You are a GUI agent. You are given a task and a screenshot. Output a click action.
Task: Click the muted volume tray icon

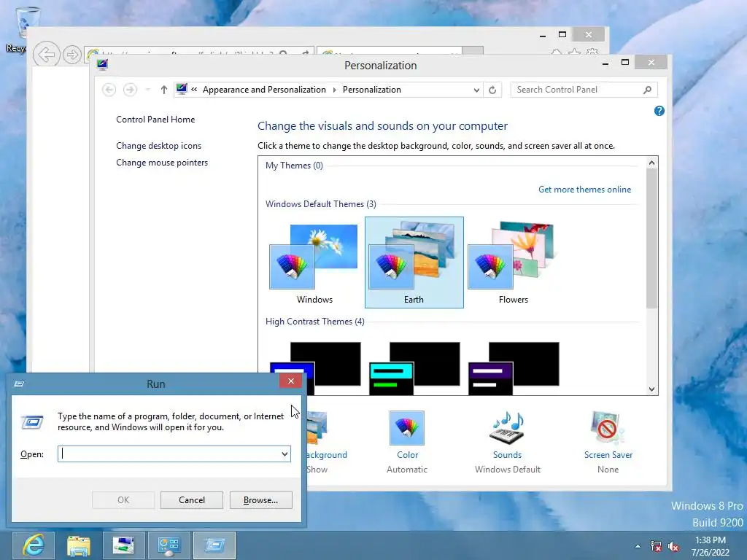coord(673,546)
